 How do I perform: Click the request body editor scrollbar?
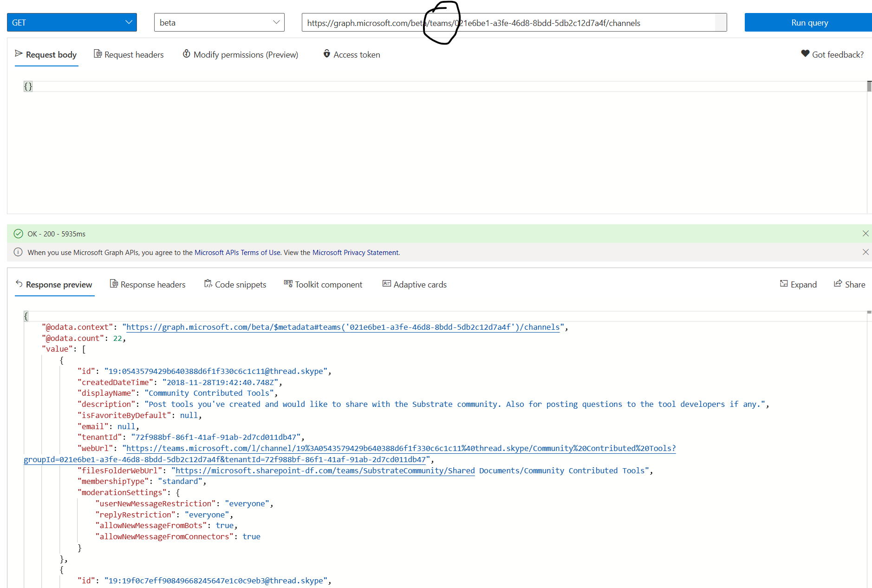[869, 86]
